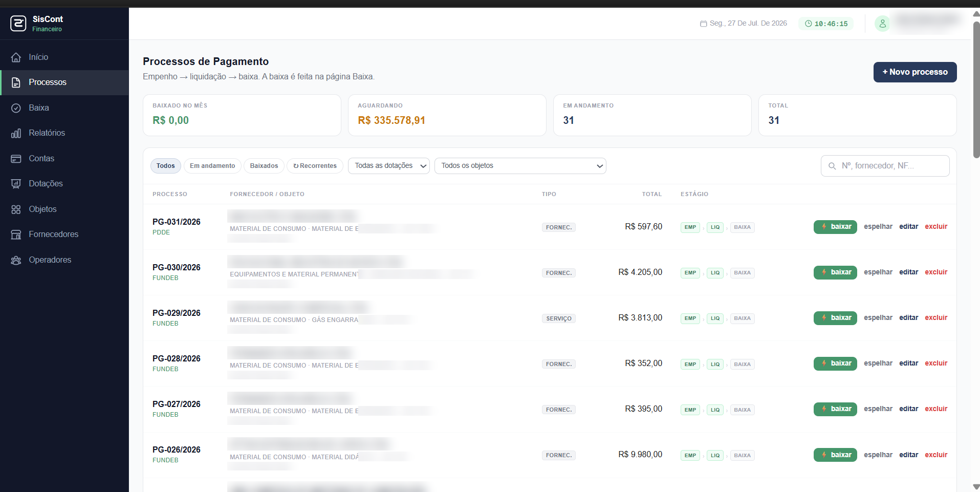The image size is (980, 492).
Task: Click the SisCont logo icon
Action: click(18, 24)
